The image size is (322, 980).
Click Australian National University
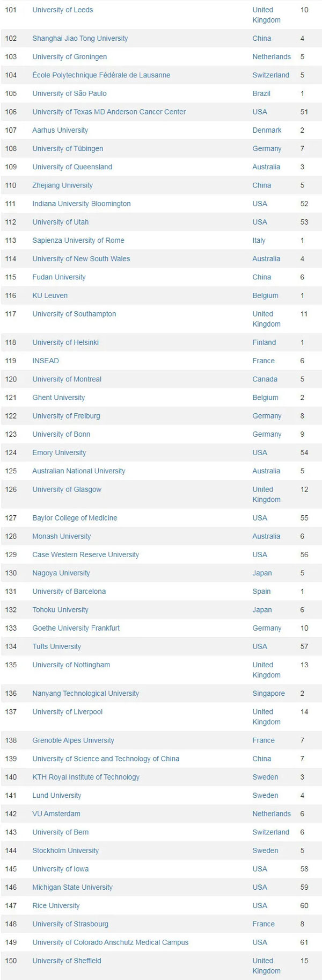point(78,471)
